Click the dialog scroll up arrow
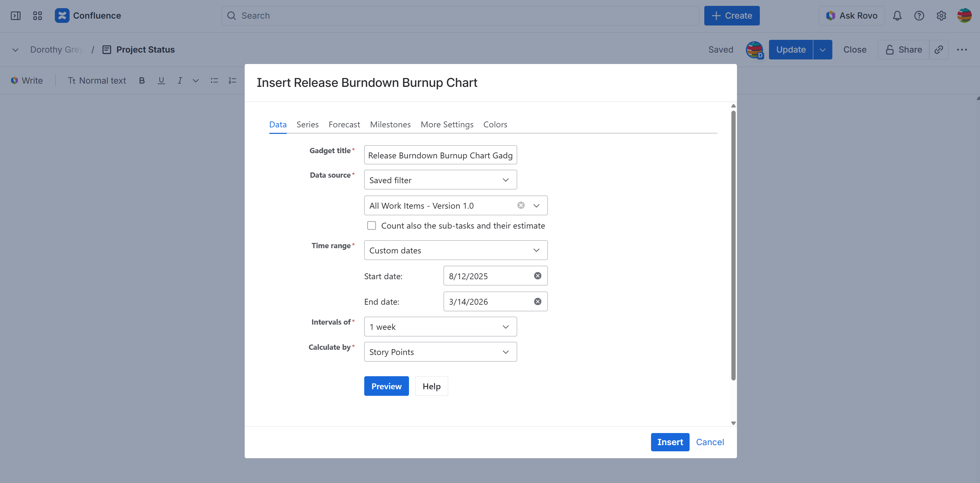980x483 pixels. (x=733, y=106)
